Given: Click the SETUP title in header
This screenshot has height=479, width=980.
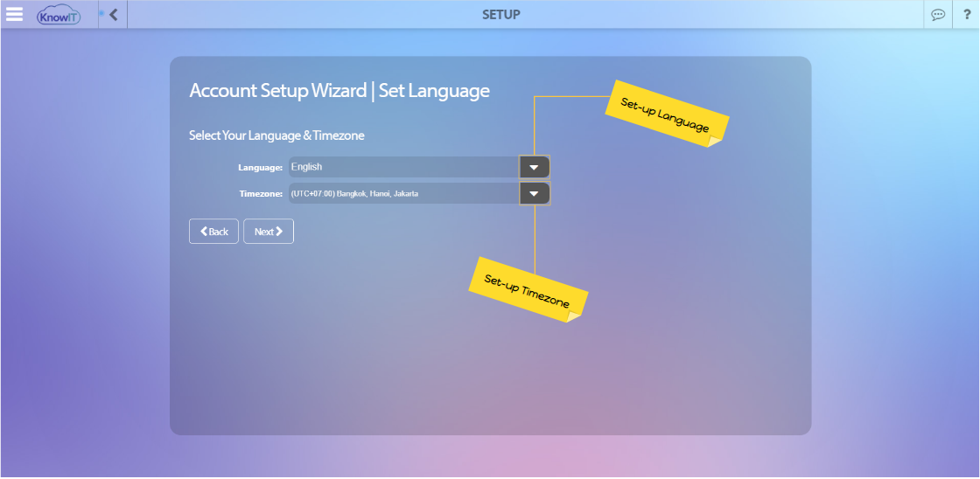Looking at the screenshot, I should 500,15.
